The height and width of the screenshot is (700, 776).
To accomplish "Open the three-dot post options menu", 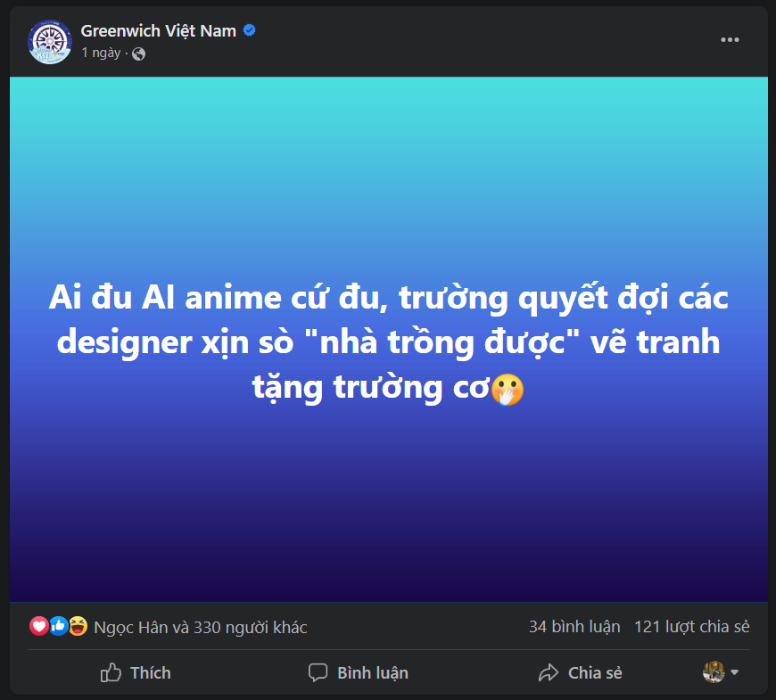I will click(x=730, y=39).
